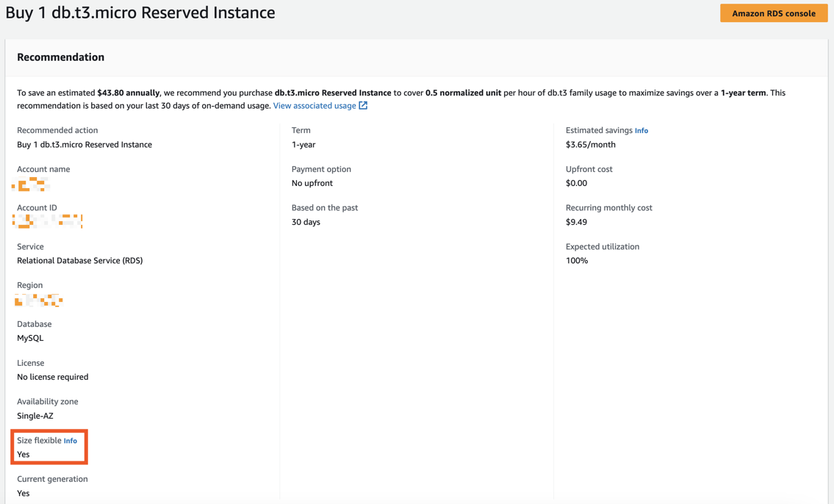The width and height of the screenshot is (834, 504).
Task: Click the Relational Database Service (RDS) value
Action: click(x=79, y=261)
